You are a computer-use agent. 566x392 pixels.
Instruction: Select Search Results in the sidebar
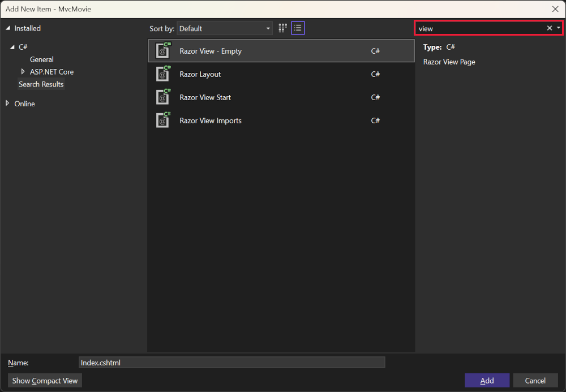[x=41, y=84]
